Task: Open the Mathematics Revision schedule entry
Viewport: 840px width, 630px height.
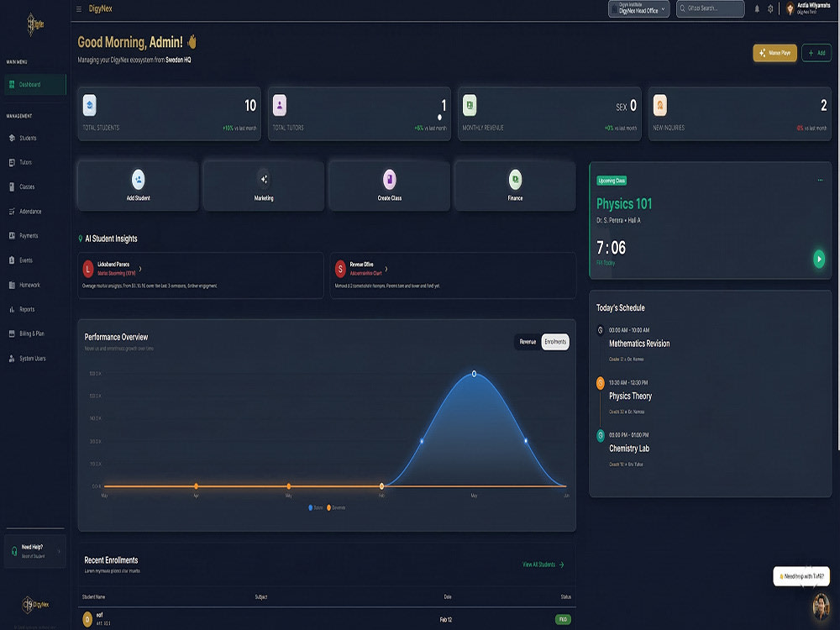Action: (639, 344)
